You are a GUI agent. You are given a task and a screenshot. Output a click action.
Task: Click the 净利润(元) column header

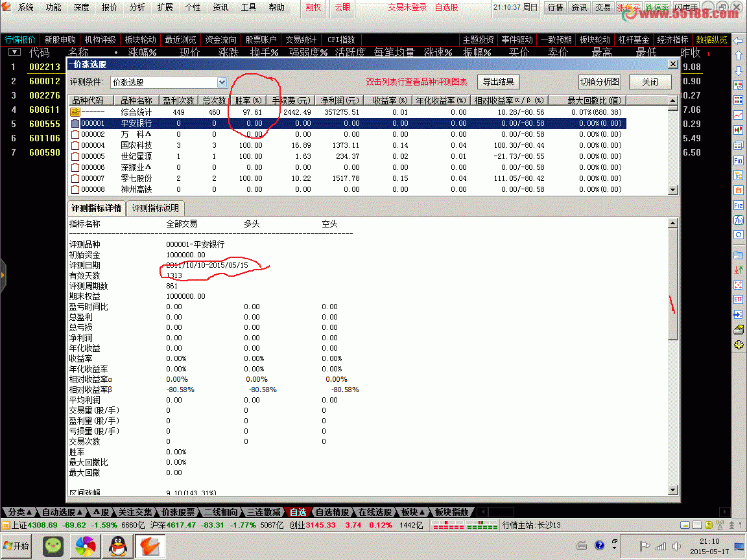click(340, 100)
